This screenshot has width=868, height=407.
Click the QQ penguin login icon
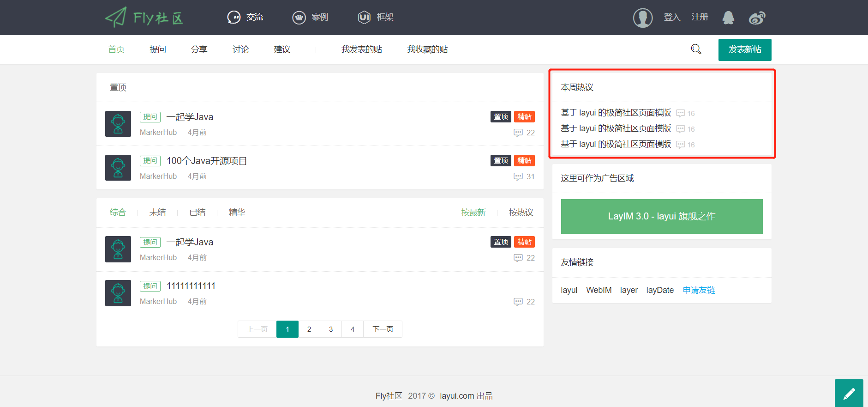click(x=728, y=18)
